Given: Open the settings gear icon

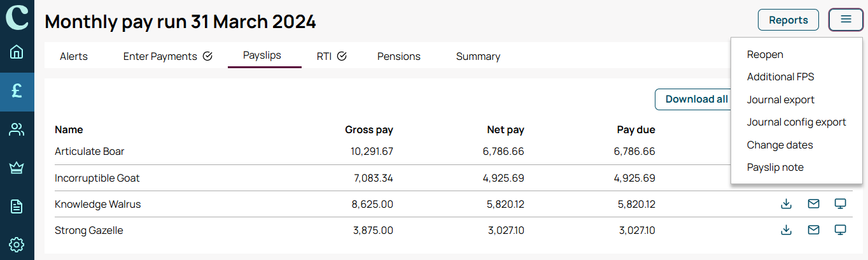Looking at the screenshot, I should click(17, 244).
